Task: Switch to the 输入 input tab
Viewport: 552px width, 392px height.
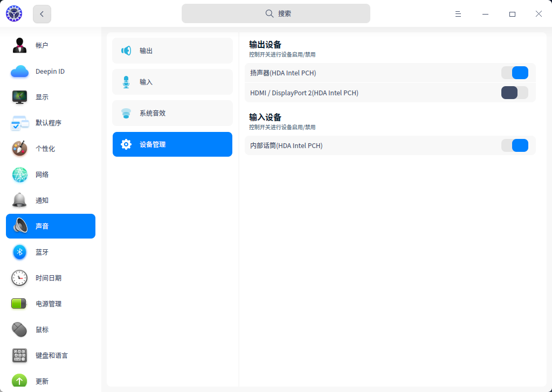Action: [172, 82]
